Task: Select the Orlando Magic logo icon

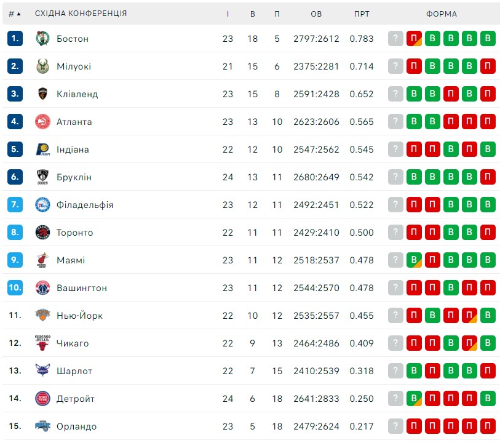Action: point(42,426)
